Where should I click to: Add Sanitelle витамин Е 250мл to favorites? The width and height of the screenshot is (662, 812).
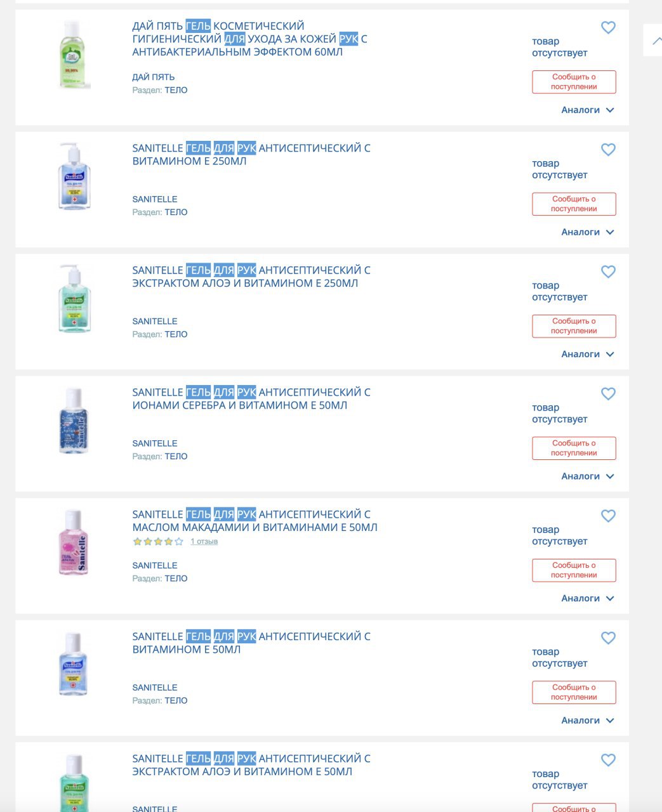608,150
